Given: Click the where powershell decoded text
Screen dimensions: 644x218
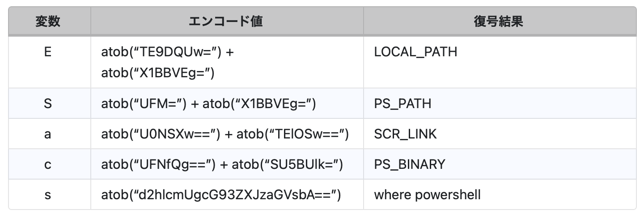Looking at the screenshot, I should tap(427, 195).
